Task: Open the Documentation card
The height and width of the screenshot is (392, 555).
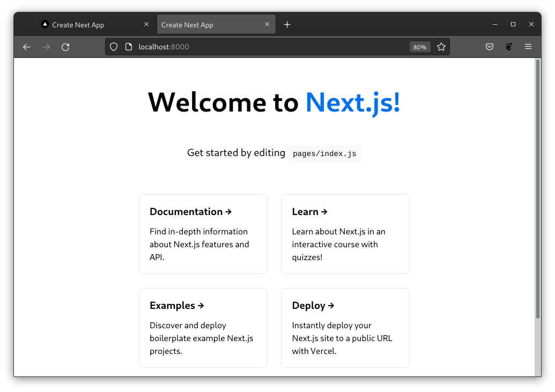Action: [203, 234]
